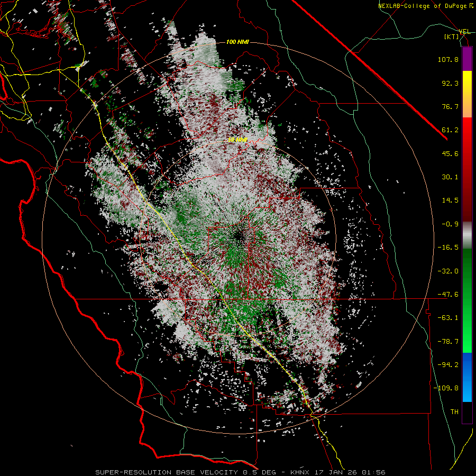This screenshot has height=476, width=476.
Task: Click the VEL legend title
Action: (x=464, y=32)
